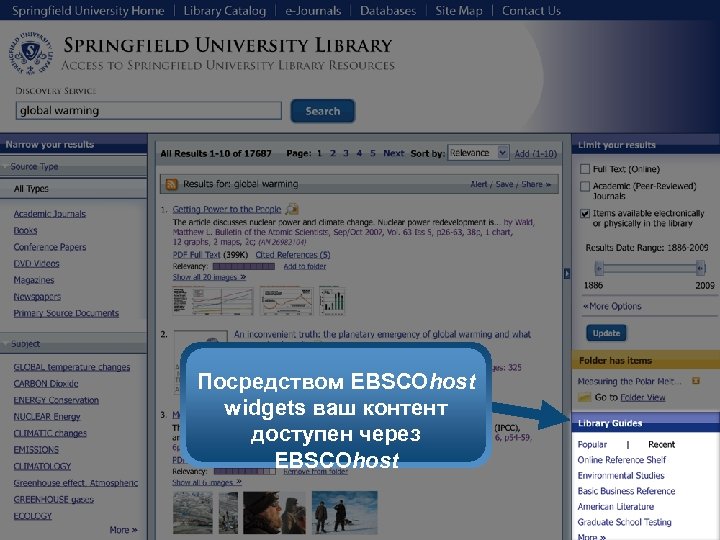Collapse the Source Type section
Image resolution: width=720 pixels, height=540 pixels.
coord(6,167)
